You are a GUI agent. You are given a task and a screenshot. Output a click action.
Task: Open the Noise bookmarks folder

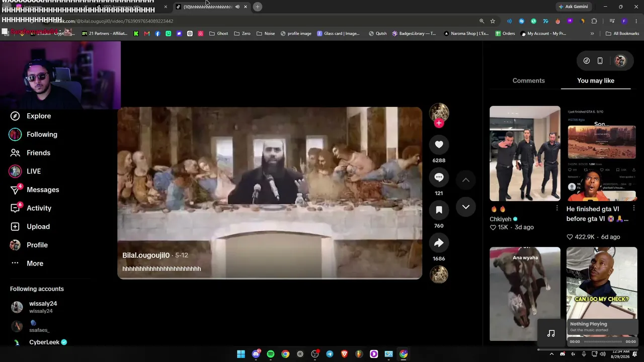click(x=266, y=34)
